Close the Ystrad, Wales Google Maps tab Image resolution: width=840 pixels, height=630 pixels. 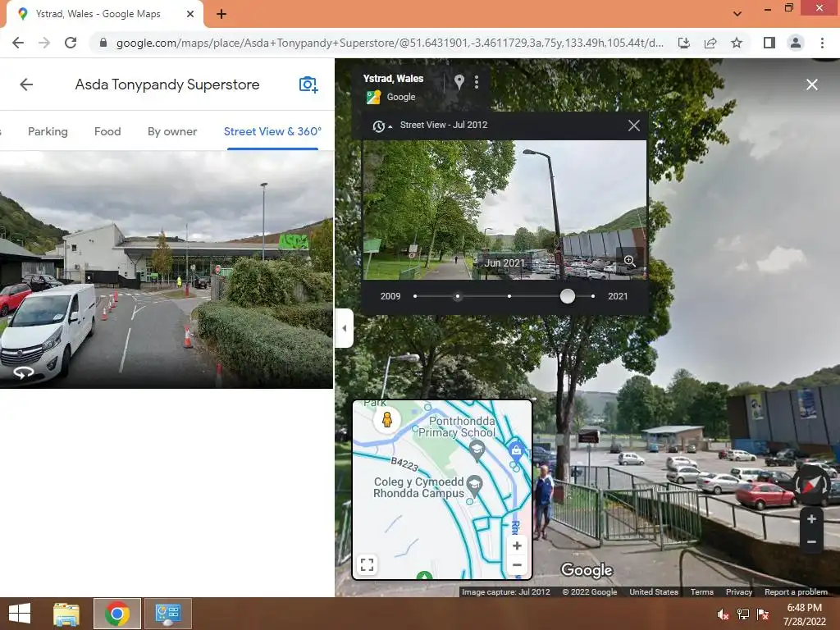click(189, 14)
